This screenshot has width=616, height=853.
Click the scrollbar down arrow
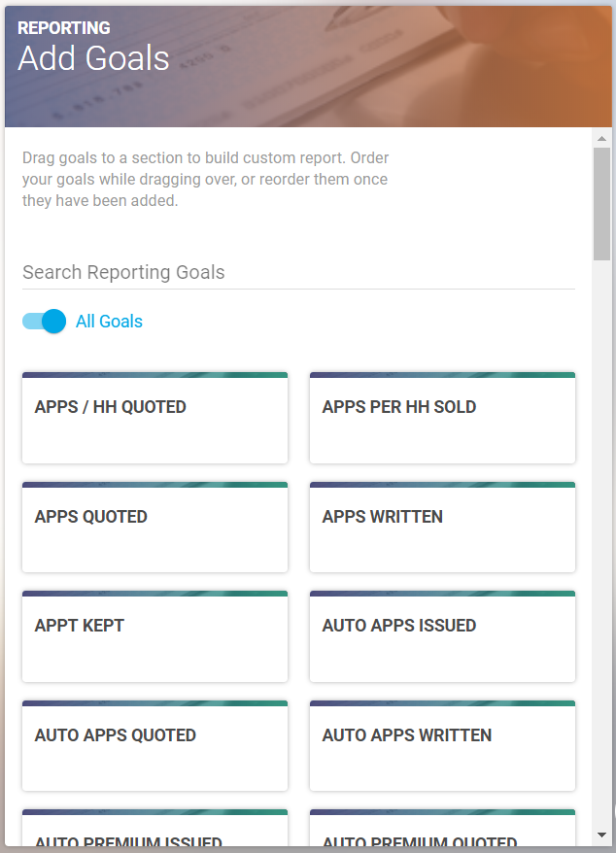[601, 836]
